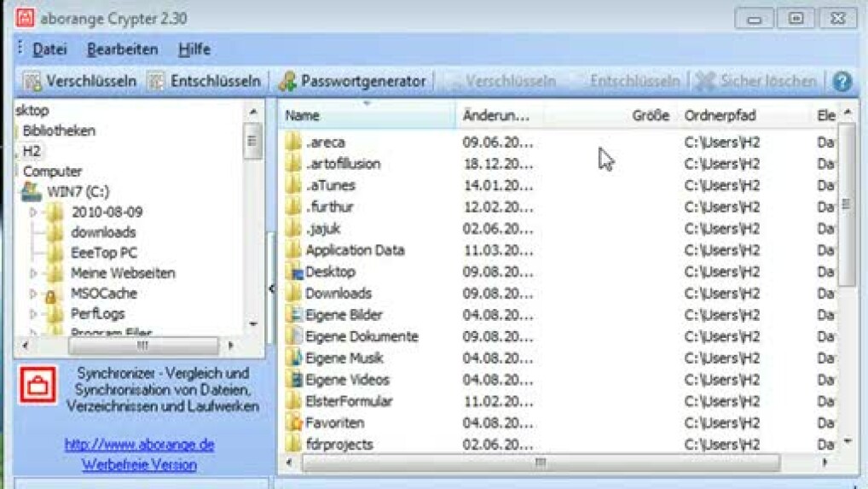Expand the MSOCache tree node
868x489 pixels.
point(34,294)
